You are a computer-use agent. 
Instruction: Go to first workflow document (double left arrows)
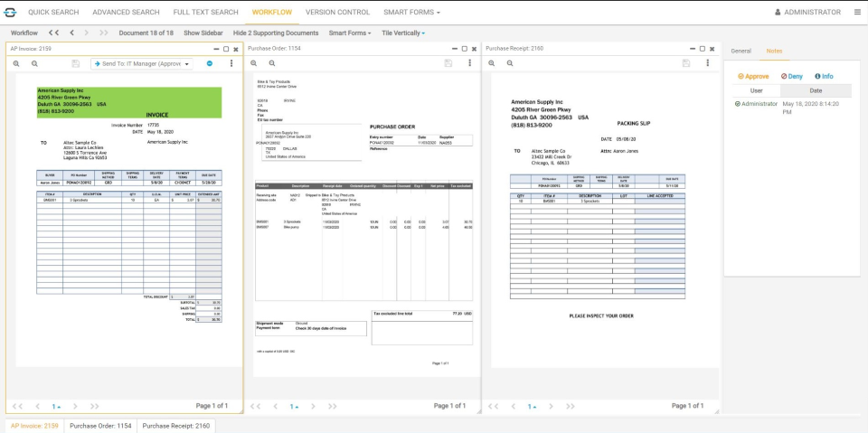[x=54, y=33]
